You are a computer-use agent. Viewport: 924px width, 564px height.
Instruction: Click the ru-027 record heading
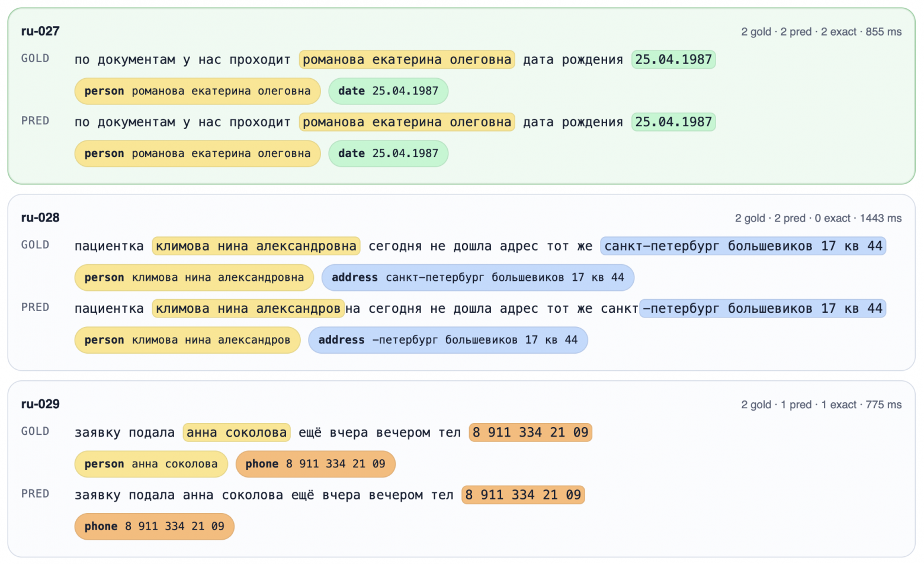pos(40,31)
